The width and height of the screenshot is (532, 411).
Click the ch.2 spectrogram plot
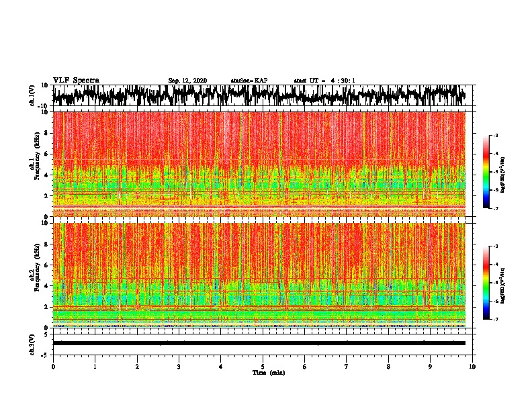(259, 275)
